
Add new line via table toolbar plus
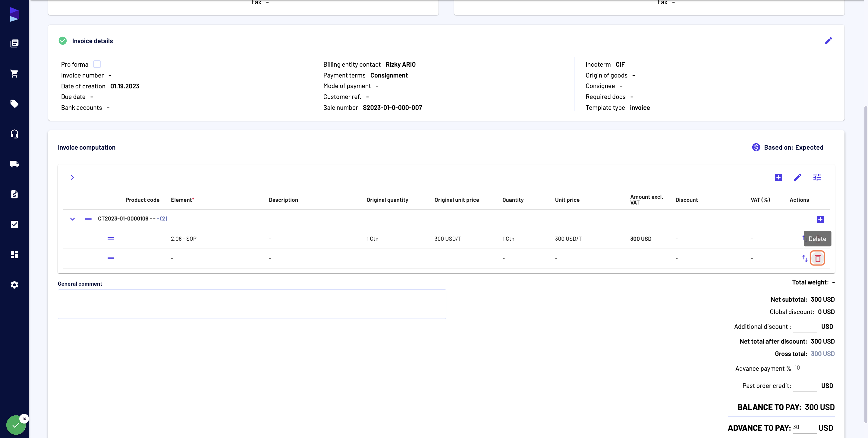pos(778,177)
